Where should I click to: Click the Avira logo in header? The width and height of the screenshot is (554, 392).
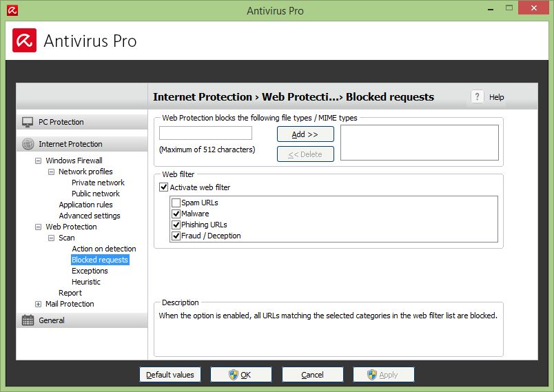pos(24,40)
